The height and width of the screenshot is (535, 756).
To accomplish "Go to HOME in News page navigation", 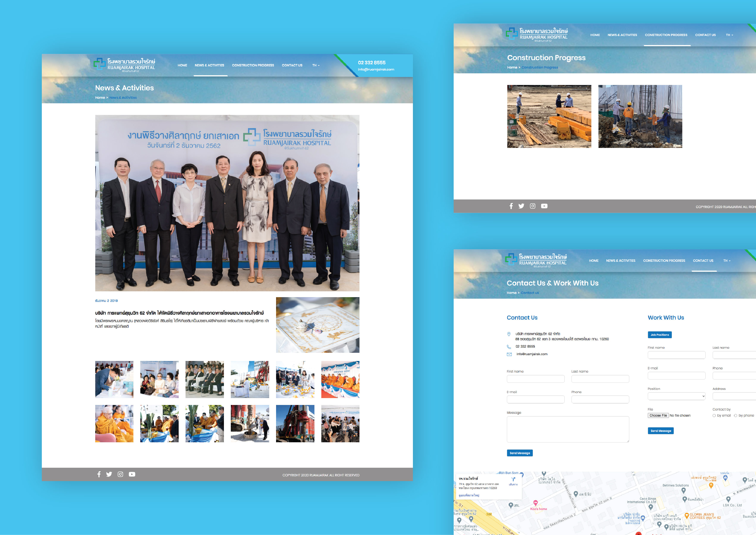I will 182,65.
